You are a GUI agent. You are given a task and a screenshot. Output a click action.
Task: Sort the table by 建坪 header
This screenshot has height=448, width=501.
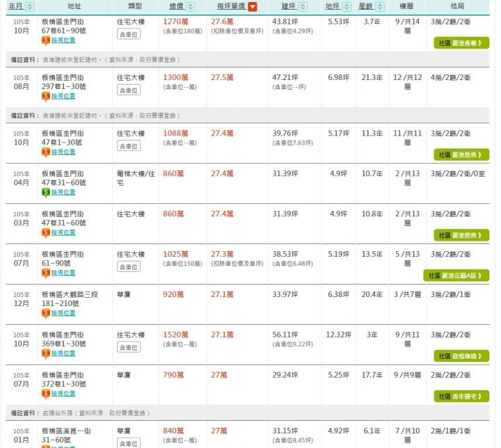click(289, 6)
